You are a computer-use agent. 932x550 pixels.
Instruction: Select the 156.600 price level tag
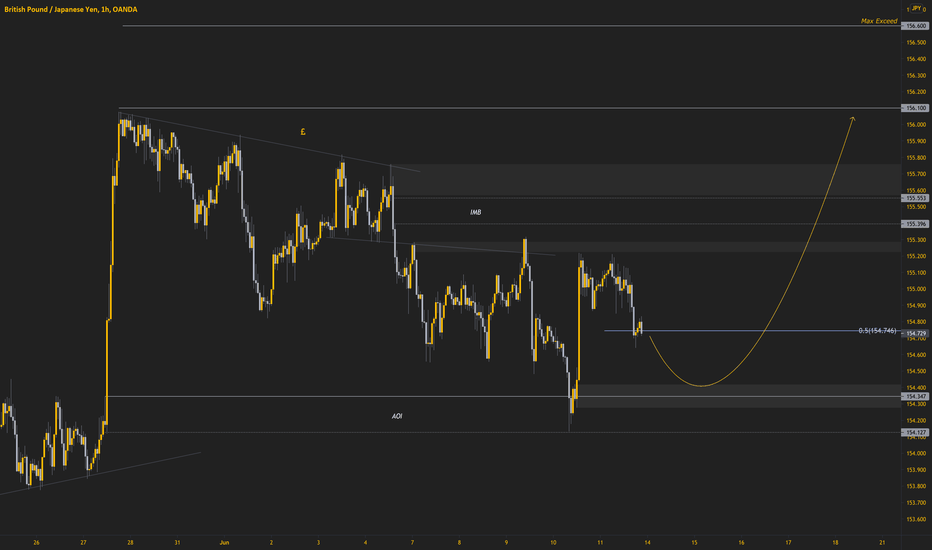tap(915, 26)
